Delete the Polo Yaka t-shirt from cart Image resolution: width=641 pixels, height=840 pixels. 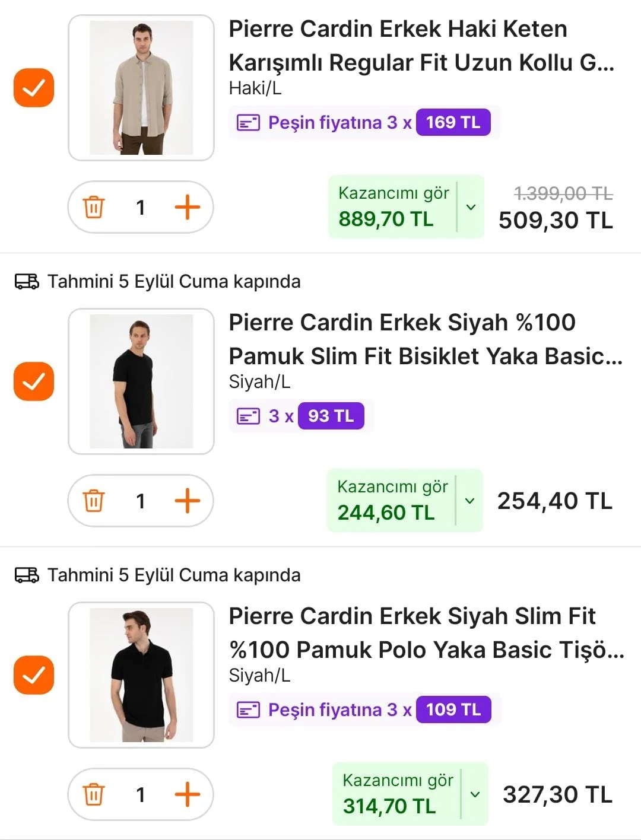pyautogui.click(x=94, y=794)
